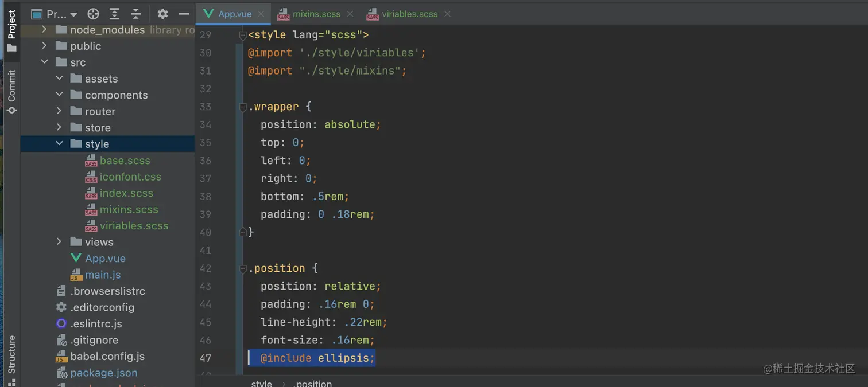Fold the .wrapper block at line 33

(x=243, y=107)
